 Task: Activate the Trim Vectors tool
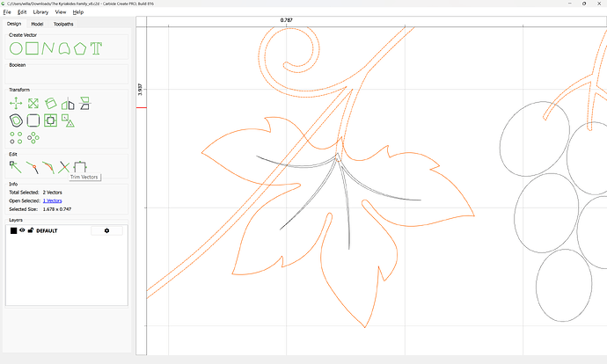click(x=64, y=168)
